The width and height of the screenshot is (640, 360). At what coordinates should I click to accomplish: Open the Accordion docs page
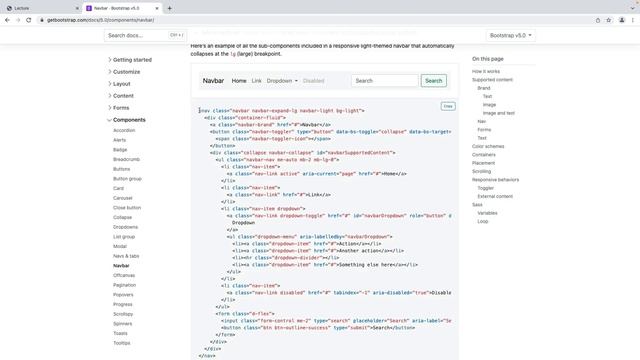124,130
